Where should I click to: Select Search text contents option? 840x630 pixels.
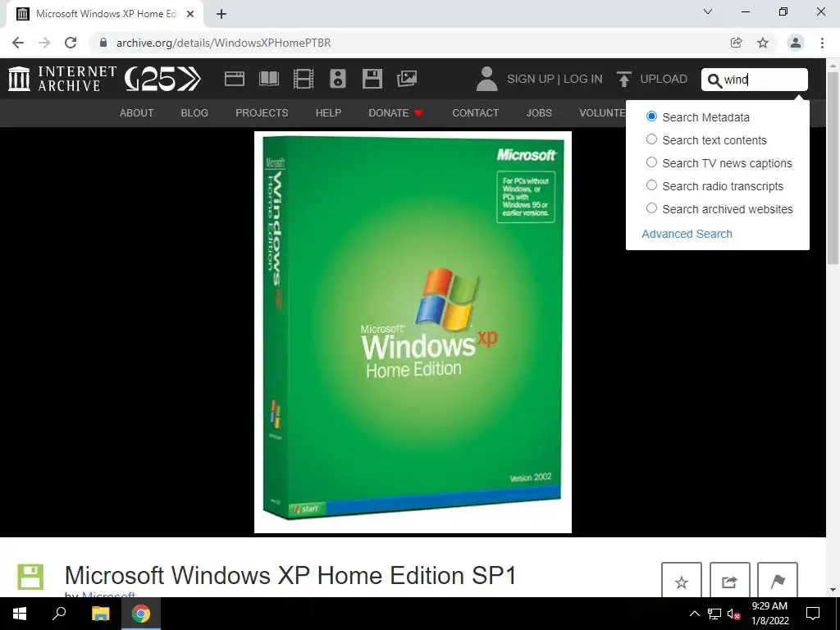(x=651, y=139)
